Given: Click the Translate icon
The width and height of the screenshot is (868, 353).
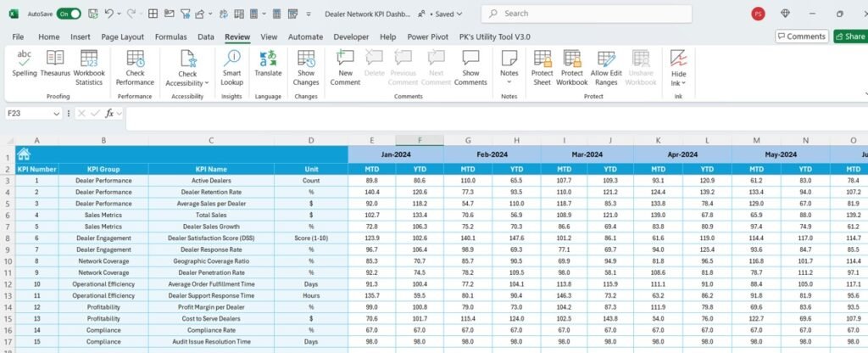Looking at the screenshot, I should 268,61.
